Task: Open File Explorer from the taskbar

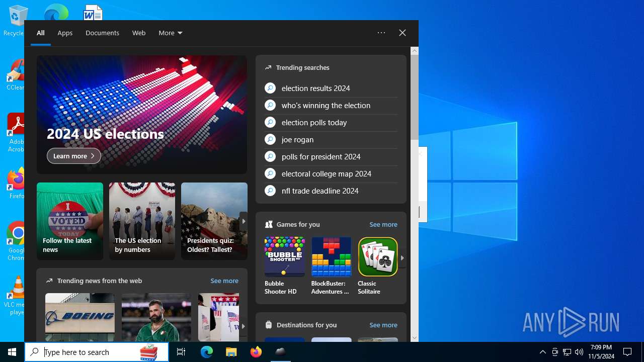Action: [231, 352]
